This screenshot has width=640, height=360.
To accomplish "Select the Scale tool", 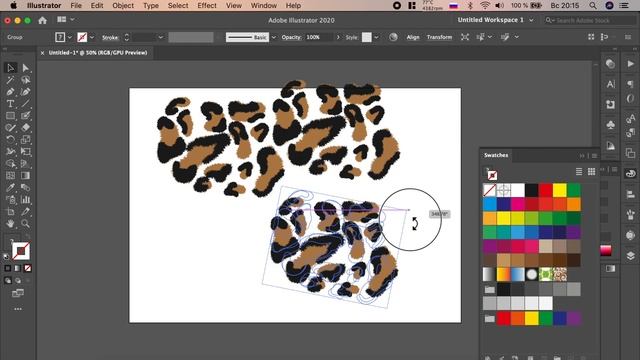I will pyautogui.click(x=25, y=140).
